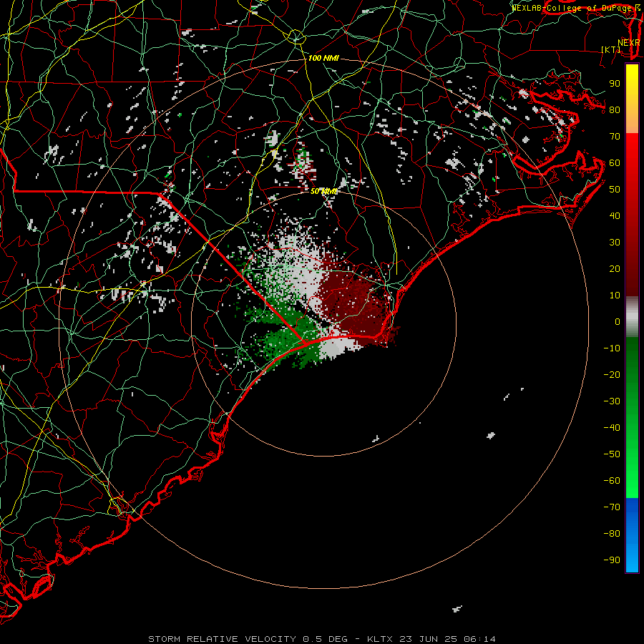The height and width of the screenshot is (644, 644).
Task: Click the -50 value on the velocity scale
Action: [x=612, y=454]
